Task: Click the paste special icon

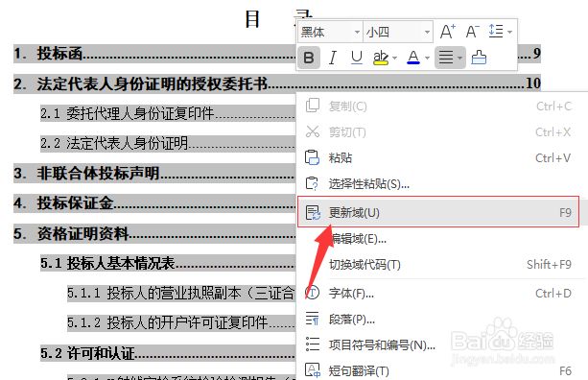Action: (x=313, y=183)
